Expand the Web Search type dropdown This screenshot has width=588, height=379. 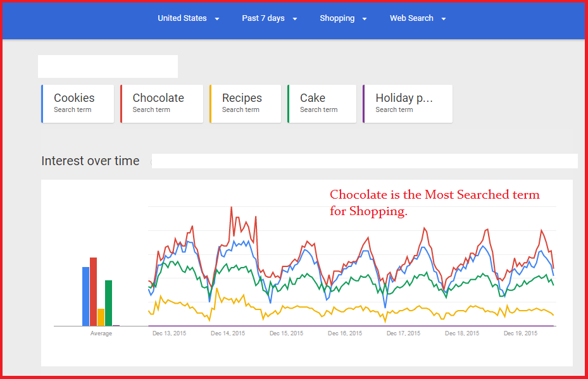coord(418,18)
